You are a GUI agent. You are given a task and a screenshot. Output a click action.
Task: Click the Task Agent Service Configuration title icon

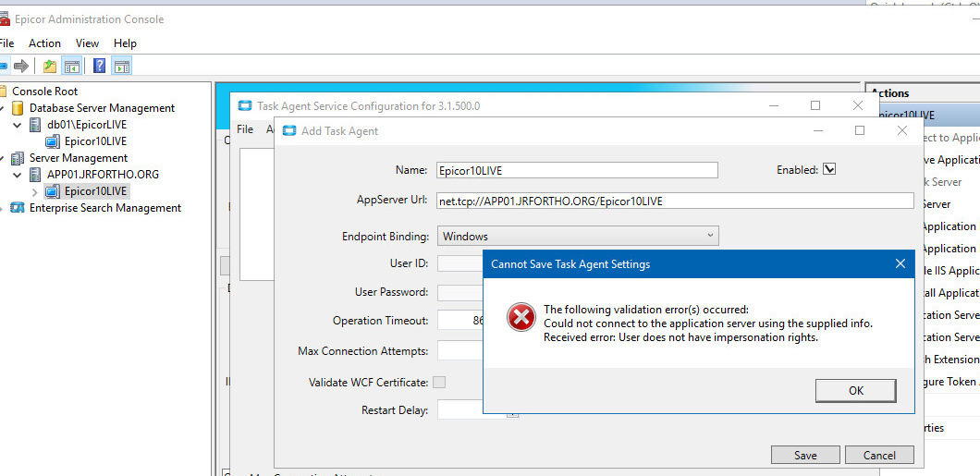point(245,105)
